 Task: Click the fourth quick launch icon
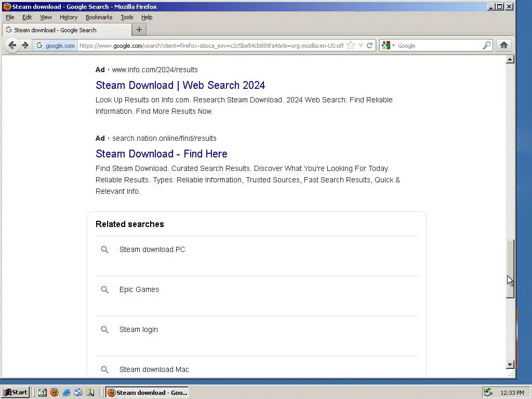click(x=78, y=393)
